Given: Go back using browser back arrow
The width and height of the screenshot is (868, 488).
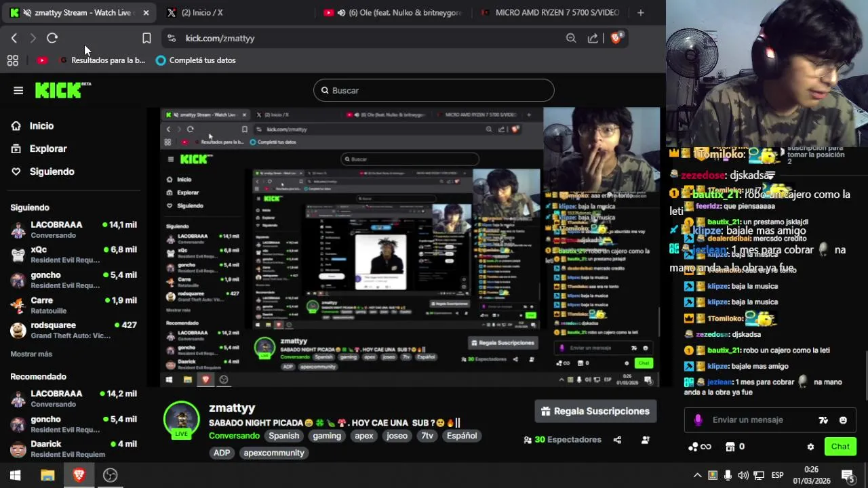Looking at the screenshot, I should (14, 38).
